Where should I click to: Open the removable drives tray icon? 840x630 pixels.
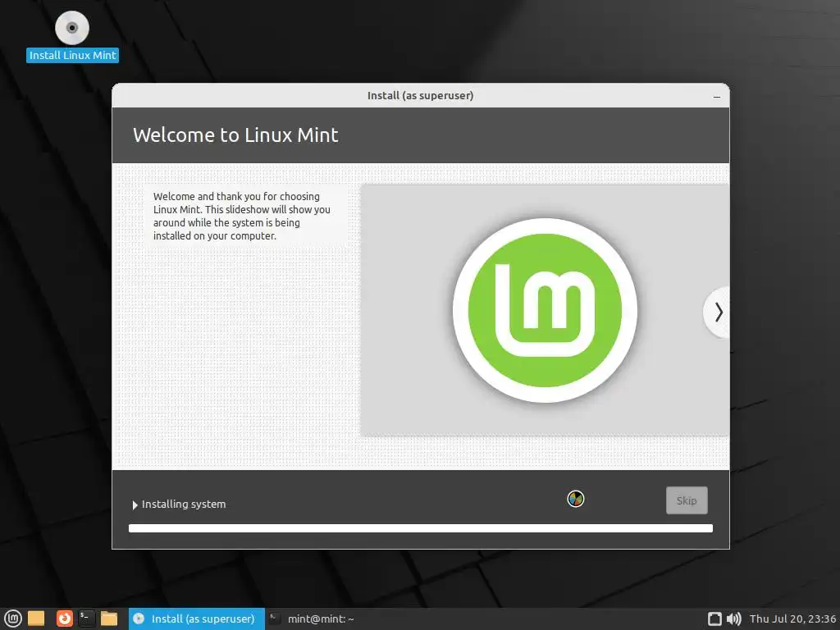(x=714, y=619)
